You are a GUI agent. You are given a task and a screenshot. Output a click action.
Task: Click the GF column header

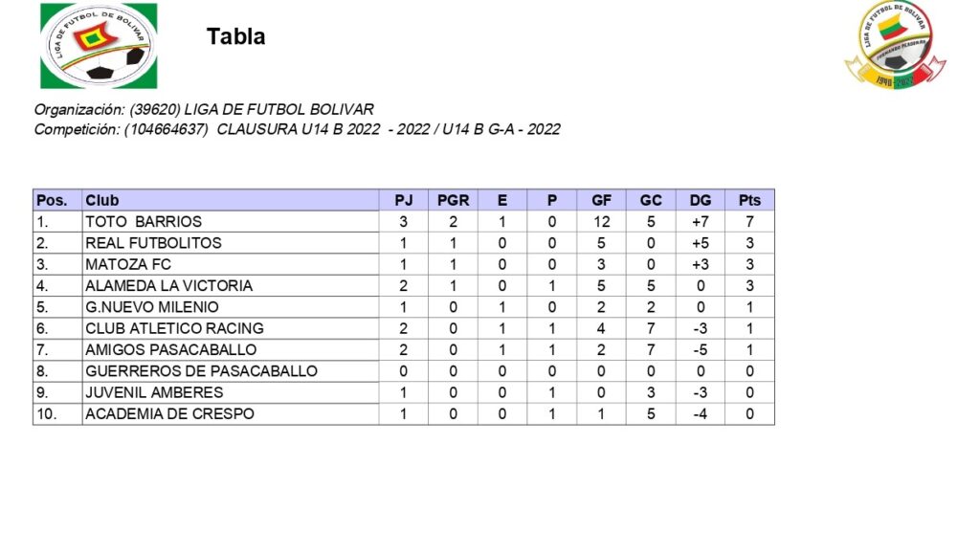point(601,200)
